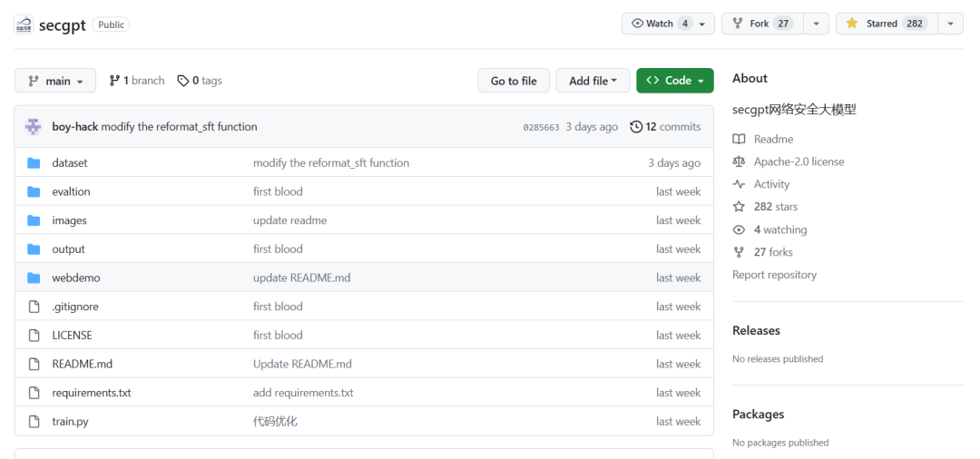Click the output folder icon
The height and width of the screenshot is (459, 980).
click(x=34, y=249)
